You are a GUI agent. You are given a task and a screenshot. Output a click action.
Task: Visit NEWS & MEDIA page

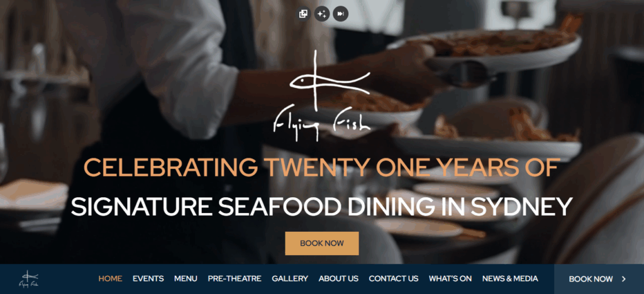[x=510, y=279]
